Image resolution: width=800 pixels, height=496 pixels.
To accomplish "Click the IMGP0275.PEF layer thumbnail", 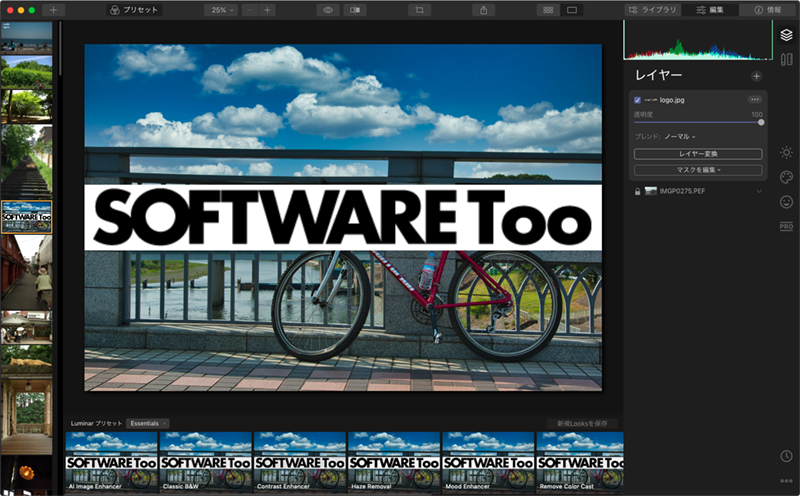I will [651, 191].
